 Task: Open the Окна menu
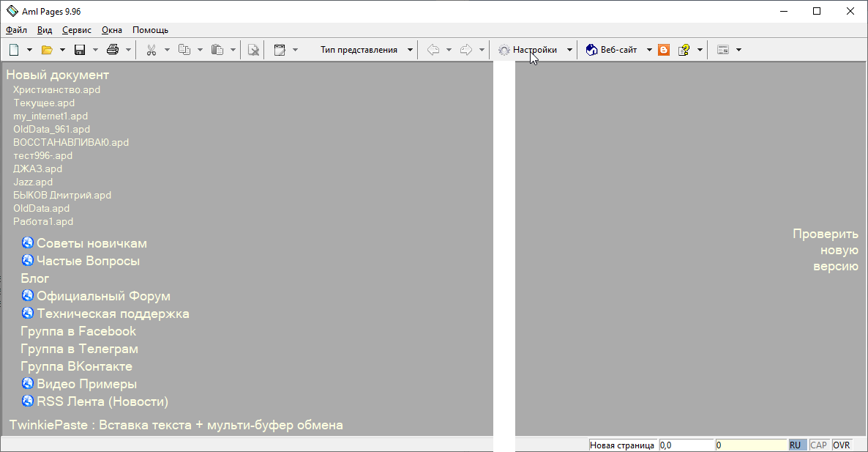(x=112, y=30)
